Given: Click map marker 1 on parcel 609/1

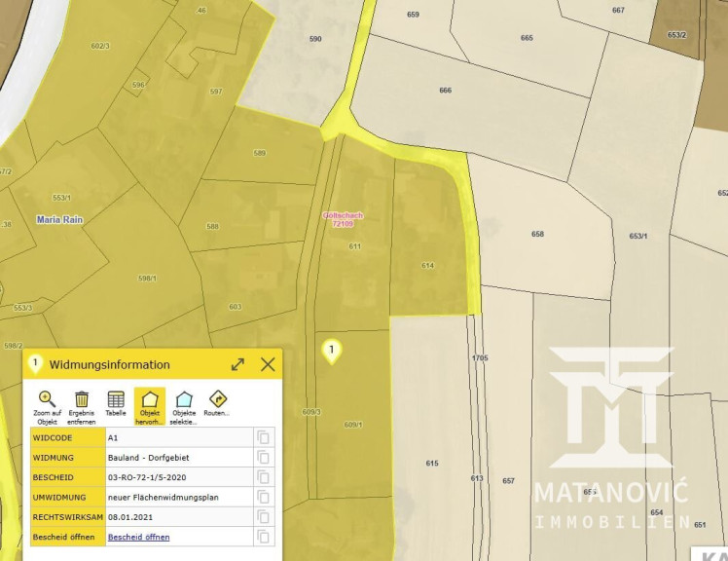Looking at the screenshot, I should [x=332, y=351].
